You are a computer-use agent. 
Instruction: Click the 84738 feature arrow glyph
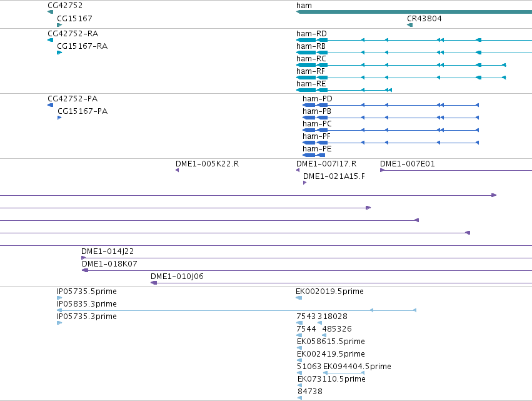[299, 398]
